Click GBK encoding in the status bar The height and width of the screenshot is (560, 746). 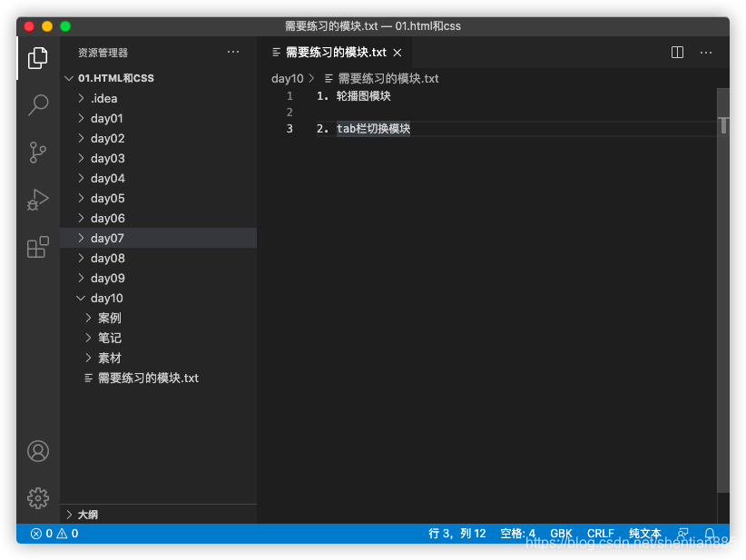click(561, 534)
